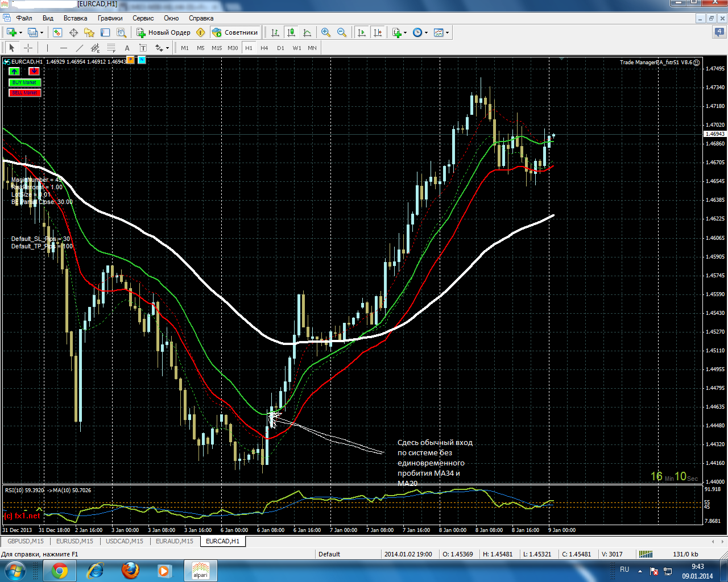728x582 pixels.
Task: Click the green up arrow button
Action: point(14,71)
